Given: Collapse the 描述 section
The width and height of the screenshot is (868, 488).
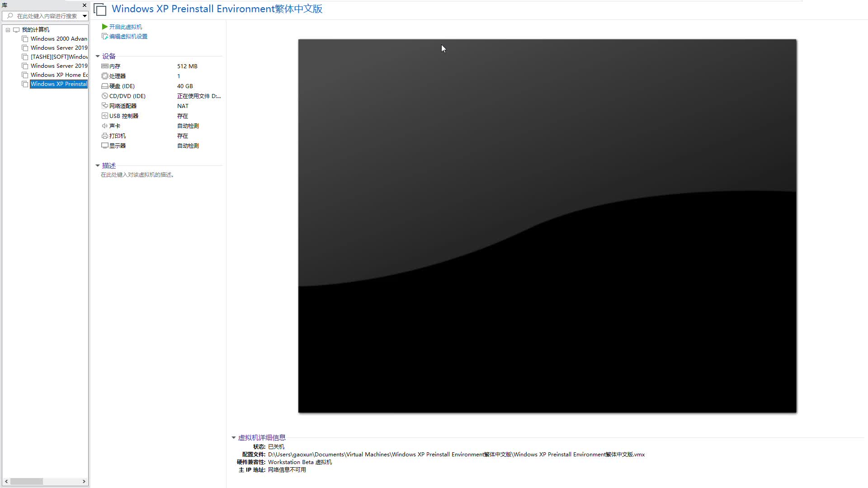Looking at the screenshot, I should [x=98, y=165].
